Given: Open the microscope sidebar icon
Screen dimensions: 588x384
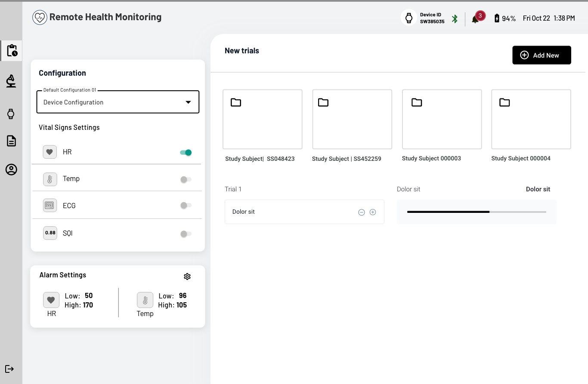Looking at the screenshot, I should point(11,81).
